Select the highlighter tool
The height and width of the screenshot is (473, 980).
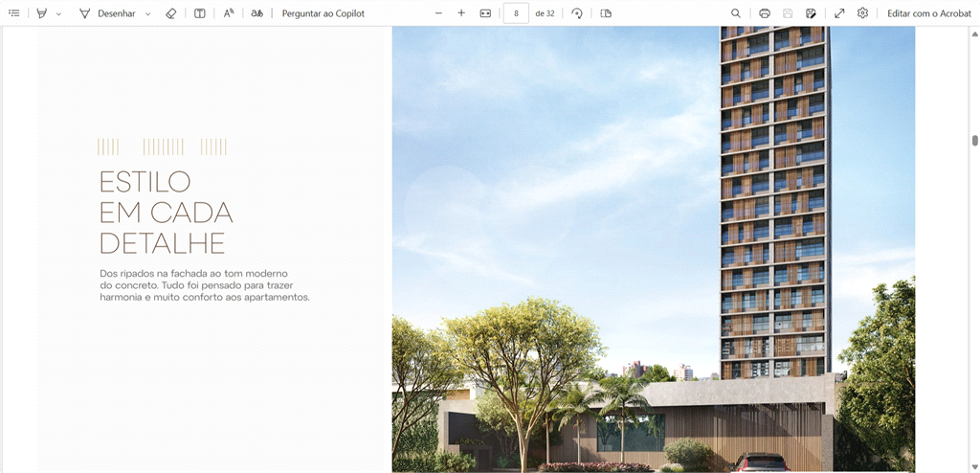[42, 13]
